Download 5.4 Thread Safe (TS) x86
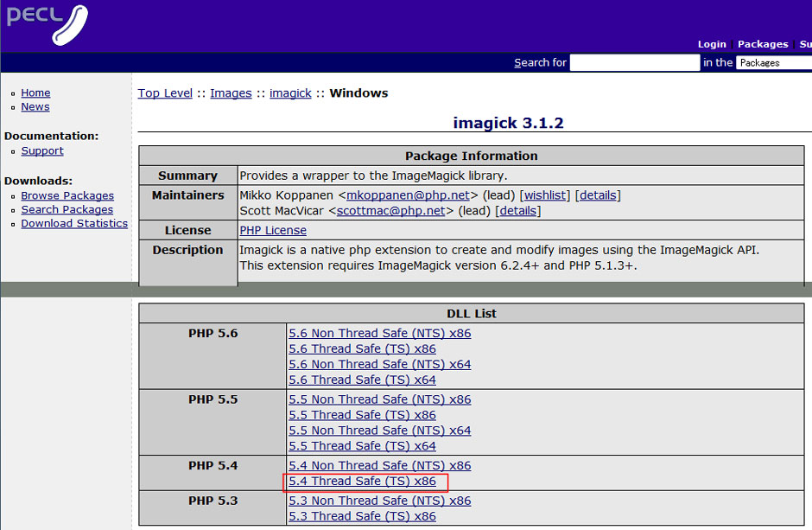The height and width of the screenshot is (530, 812). click(363, 482)
